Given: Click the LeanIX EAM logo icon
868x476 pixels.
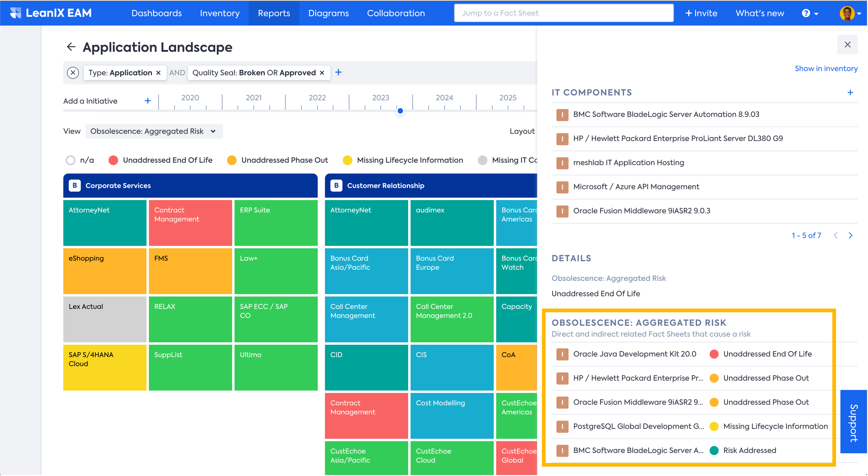Looking at the screenshot, I should coord(15,13).
